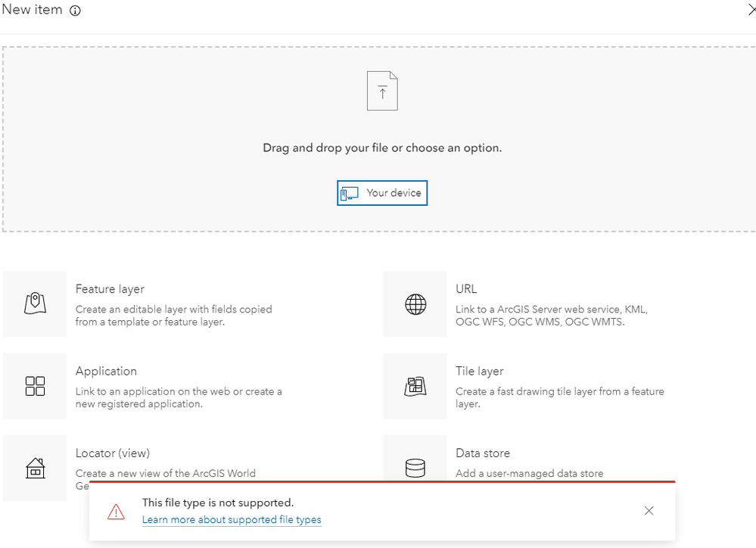The image size is (756, 548).
Task: Close the New item dialog
Action: tap(751, 11)
